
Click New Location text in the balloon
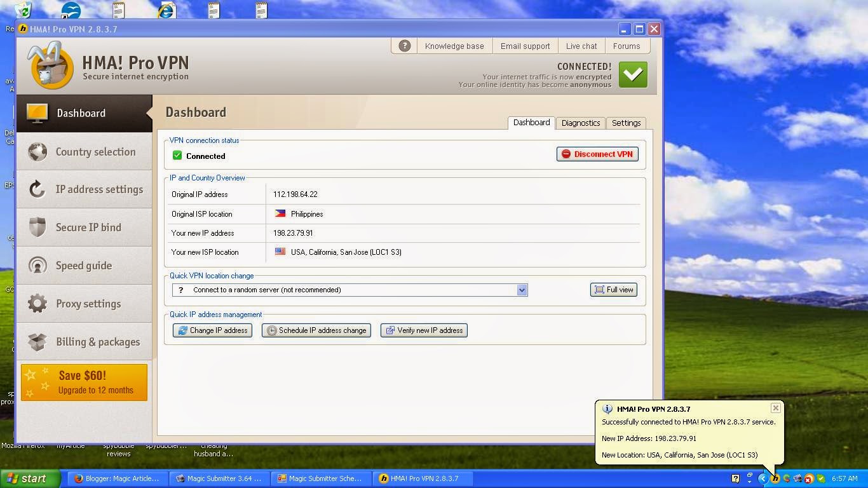tap(680, 455)
